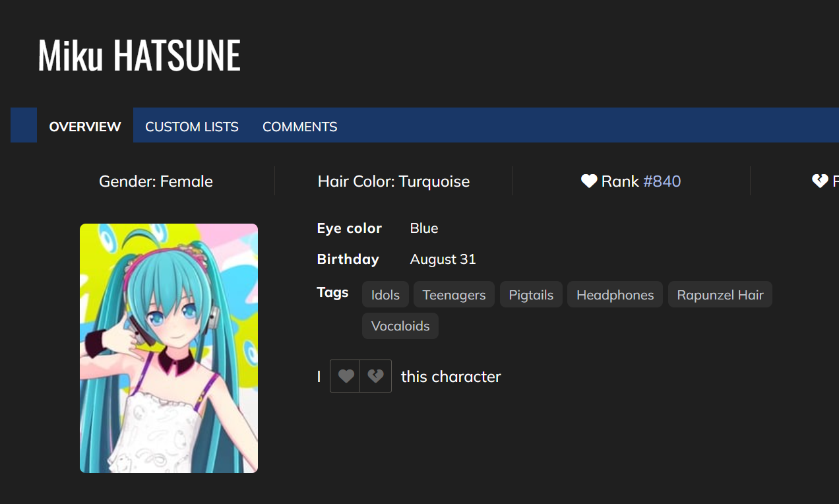This screenshot has width=839, height=504.
Task: Select the Teenagers tag
Action: 454,295
